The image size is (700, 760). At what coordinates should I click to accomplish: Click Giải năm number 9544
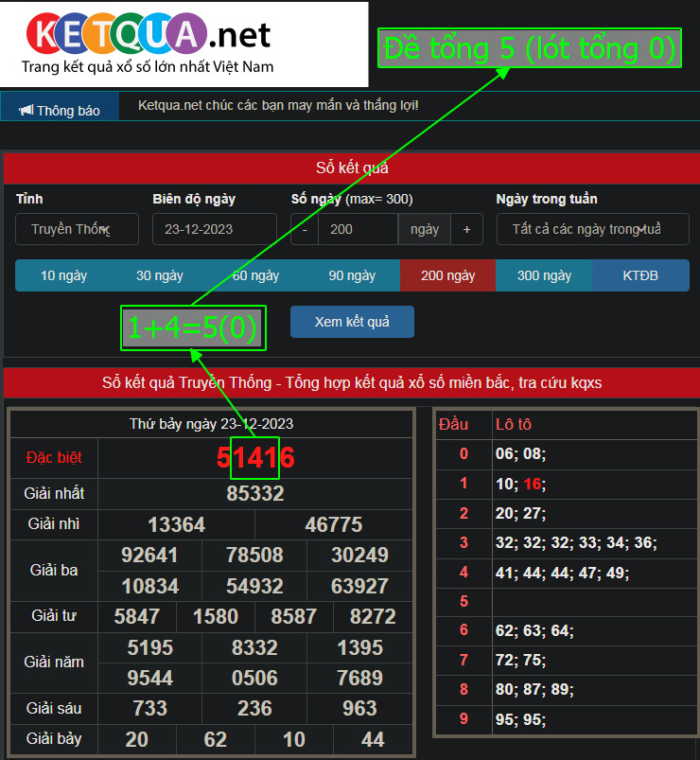150,678
